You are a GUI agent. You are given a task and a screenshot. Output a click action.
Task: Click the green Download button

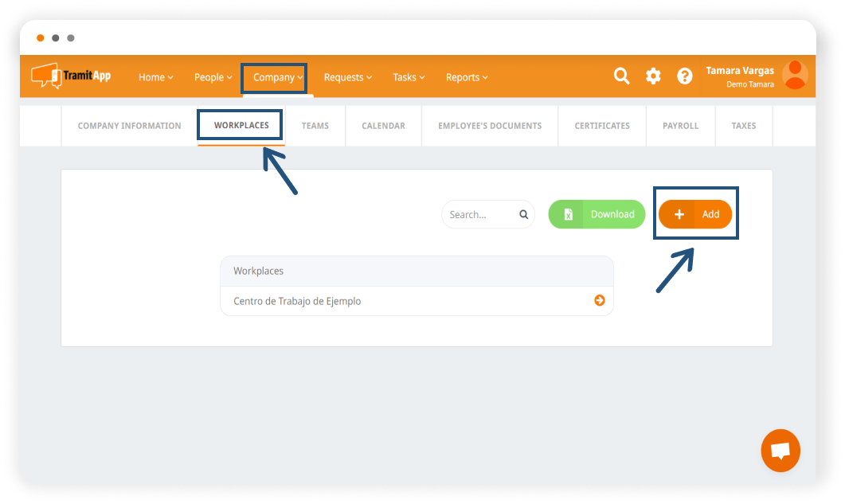point(597,214)
